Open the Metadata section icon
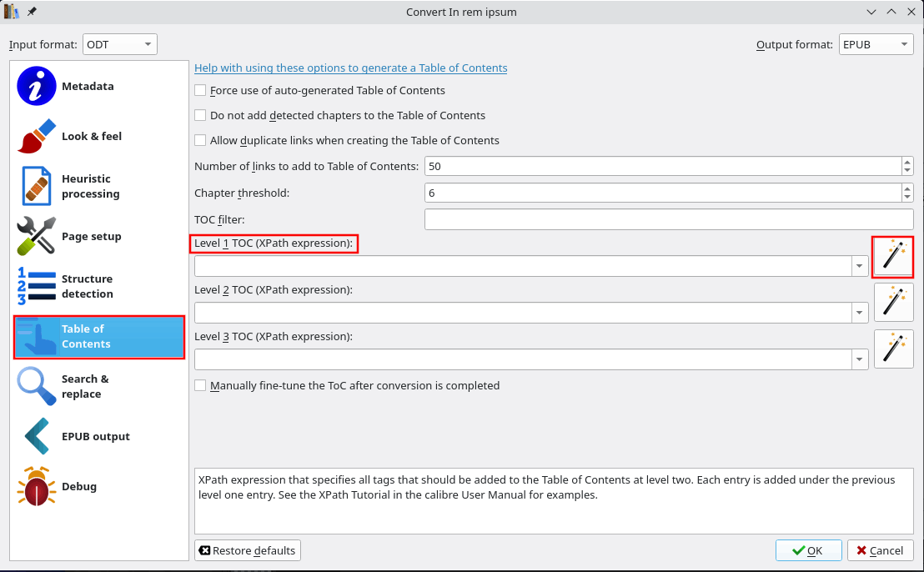 coord(37,87)
